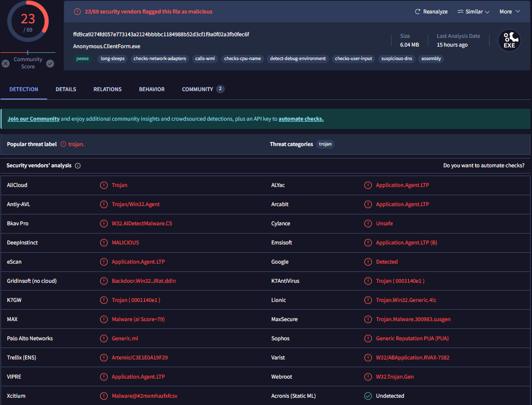Screen dimensions: 532x405
Task: Click the Reanalyze circular arrow icon
Action: (418, 11)
